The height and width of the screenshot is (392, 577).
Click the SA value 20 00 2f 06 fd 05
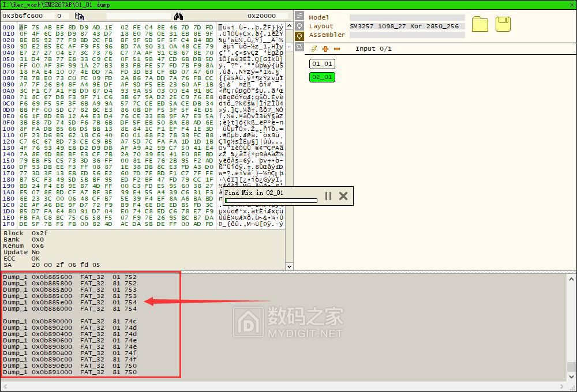point(66,265)
